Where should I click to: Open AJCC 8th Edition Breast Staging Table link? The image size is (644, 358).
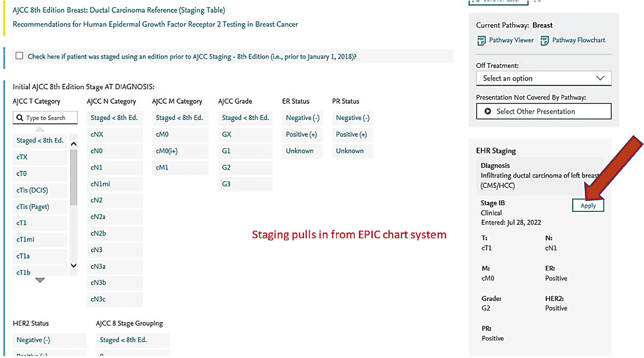pyautogui.click(x=119, y=10)
